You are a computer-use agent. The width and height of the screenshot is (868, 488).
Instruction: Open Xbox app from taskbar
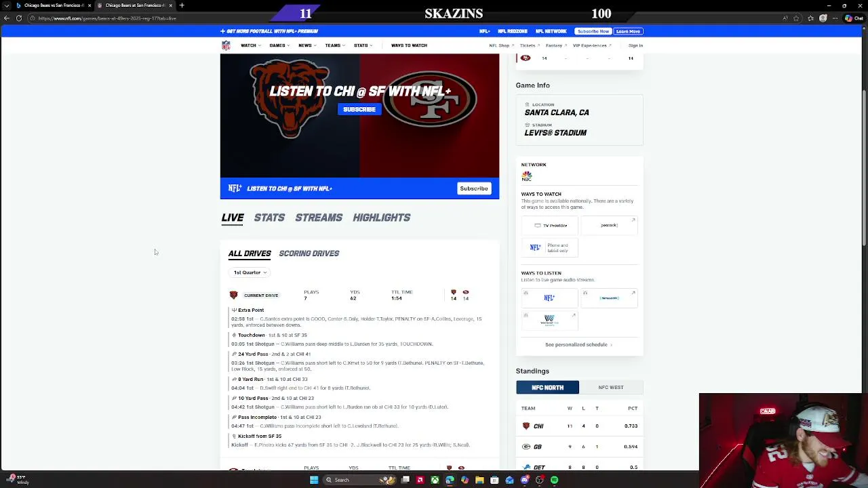point(435,480)
